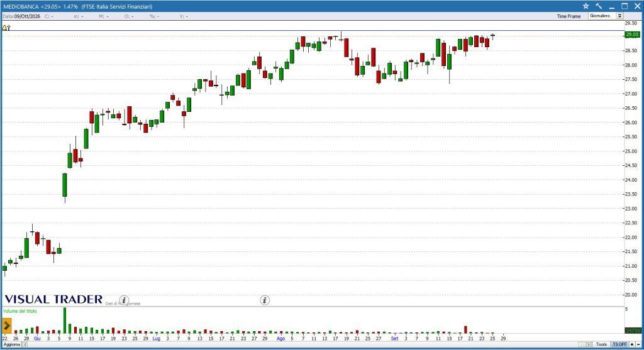Click the scrollbar right arrow near Tools
The width and height of the screenshot is (644, 350).
point(589,344)
